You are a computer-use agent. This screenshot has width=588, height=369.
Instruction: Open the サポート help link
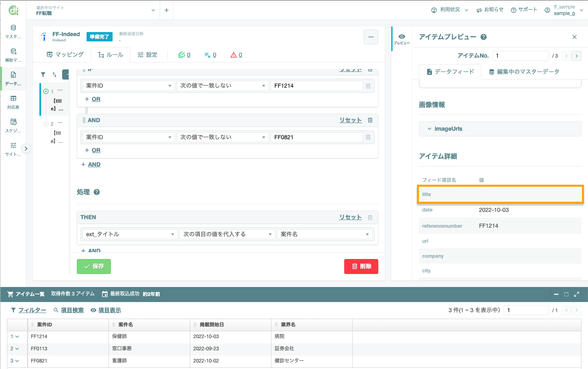coord(524,10)
